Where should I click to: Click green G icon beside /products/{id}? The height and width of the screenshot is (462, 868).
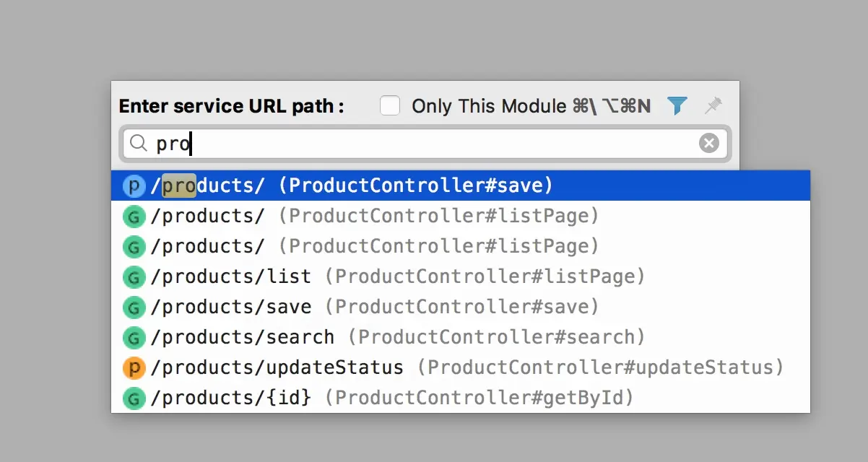[x=134, y=398]
